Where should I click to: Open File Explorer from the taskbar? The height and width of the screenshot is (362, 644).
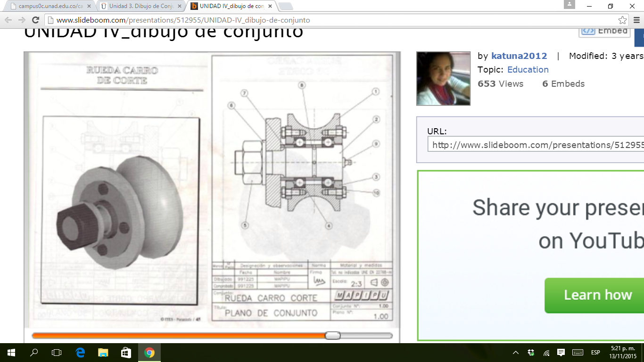[103, 353]
